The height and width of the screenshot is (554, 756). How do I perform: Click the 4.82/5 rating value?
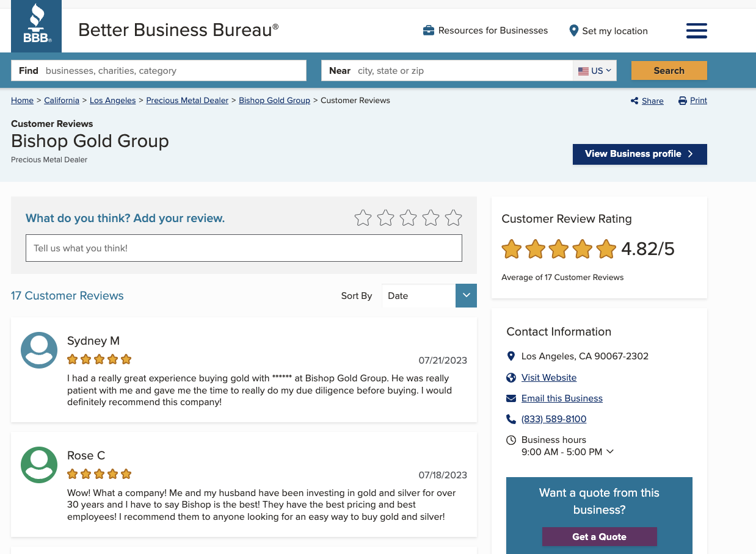click(x=648, y=249)
